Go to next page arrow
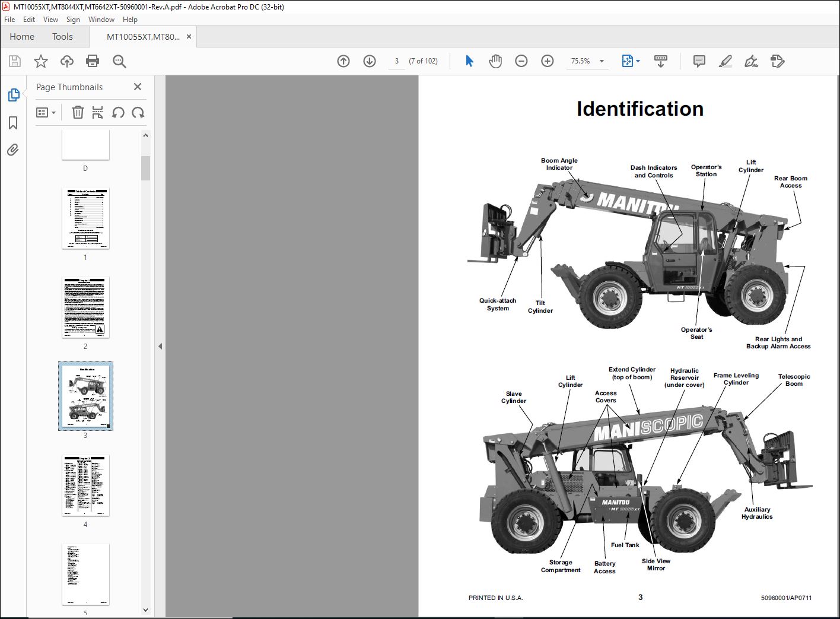The height and width of the screenshot is (619, 840). coord(370,61)
